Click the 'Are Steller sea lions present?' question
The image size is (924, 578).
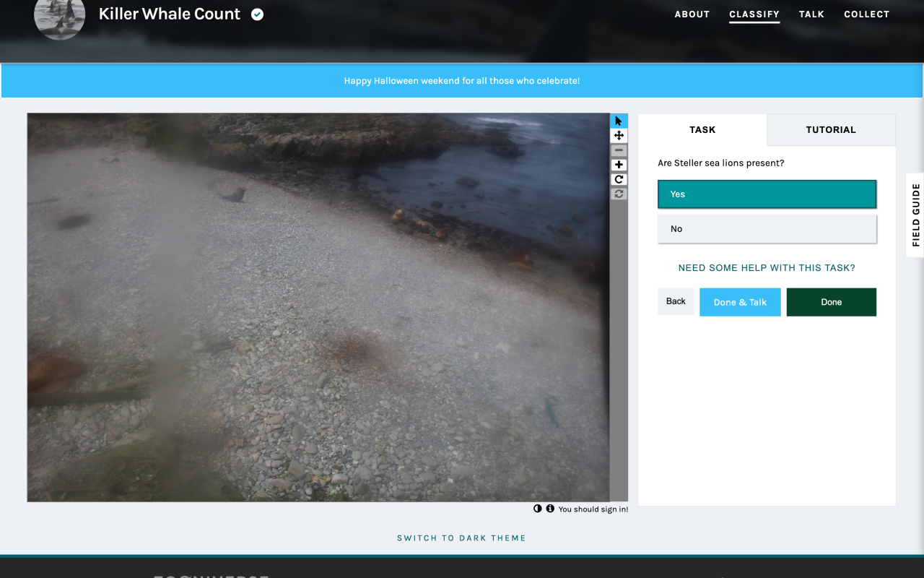coord(720,163)
